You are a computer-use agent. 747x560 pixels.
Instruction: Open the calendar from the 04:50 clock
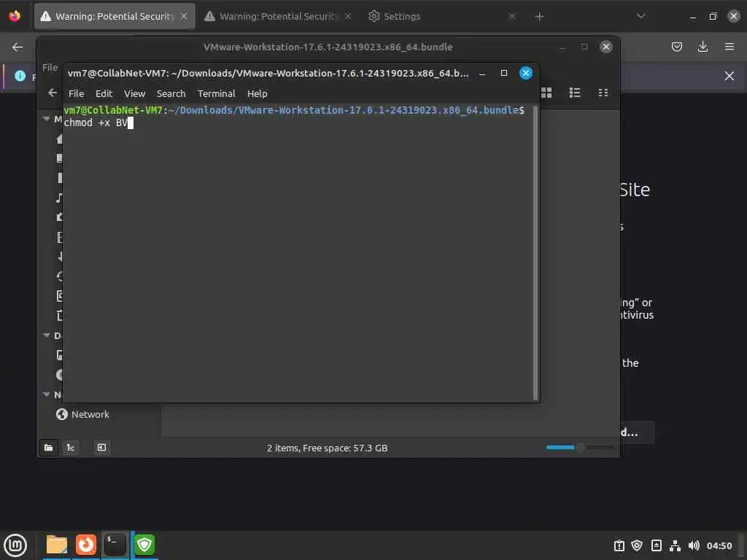click(719, 545)
